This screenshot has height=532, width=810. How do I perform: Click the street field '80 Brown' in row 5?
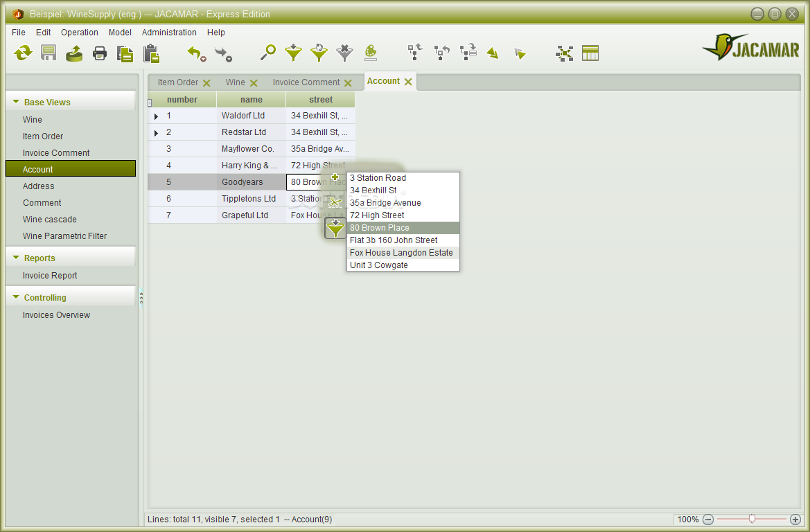pyautogui.click(x=317, y=181)
